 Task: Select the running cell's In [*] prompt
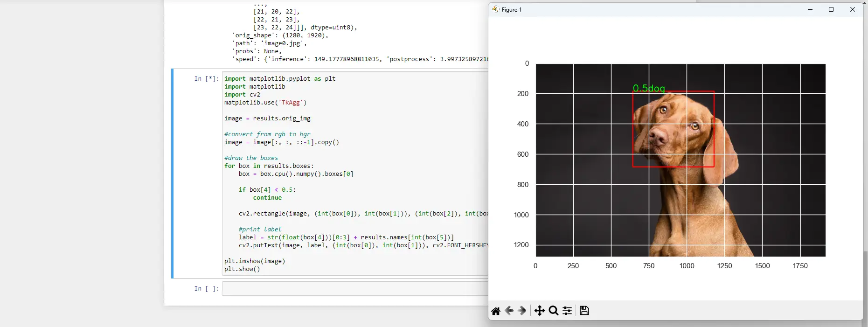tap(206, 79)
